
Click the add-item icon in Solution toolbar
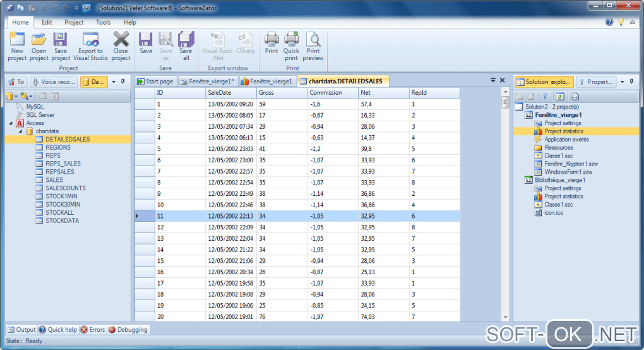point(575,97)
